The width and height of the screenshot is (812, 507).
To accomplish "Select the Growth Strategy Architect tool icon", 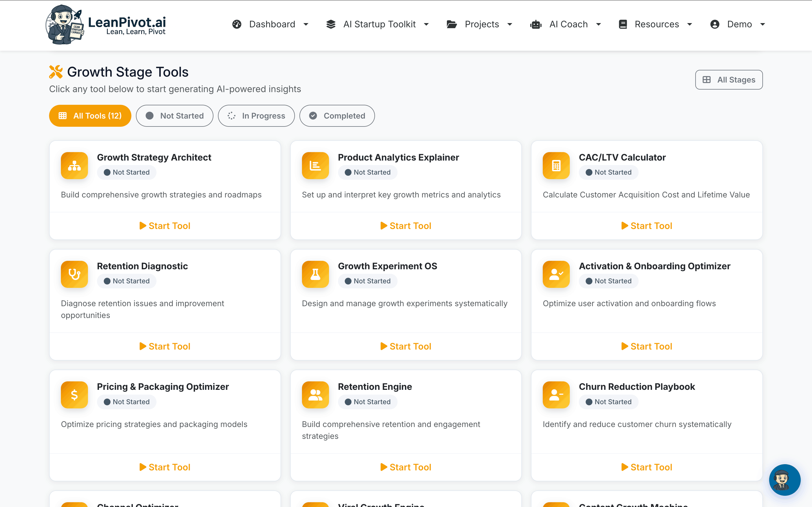I will [74, 165].
